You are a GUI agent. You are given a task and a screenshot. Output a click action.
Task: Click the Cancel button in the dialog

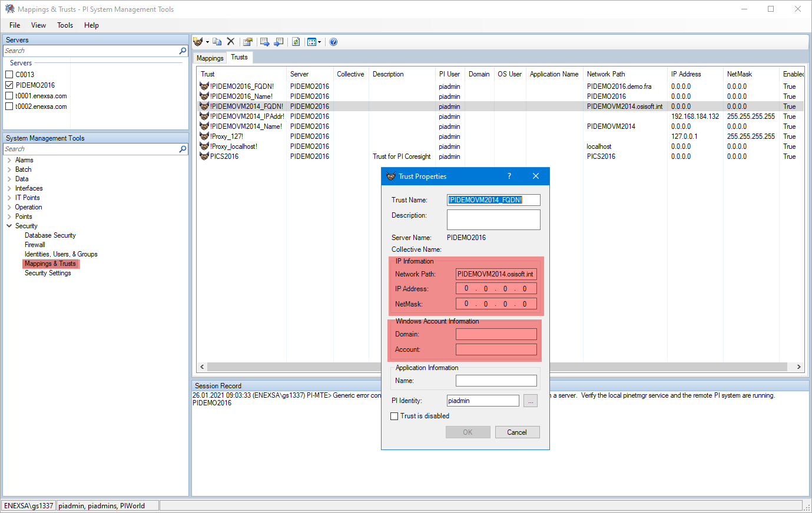click(x=517, y=432)
